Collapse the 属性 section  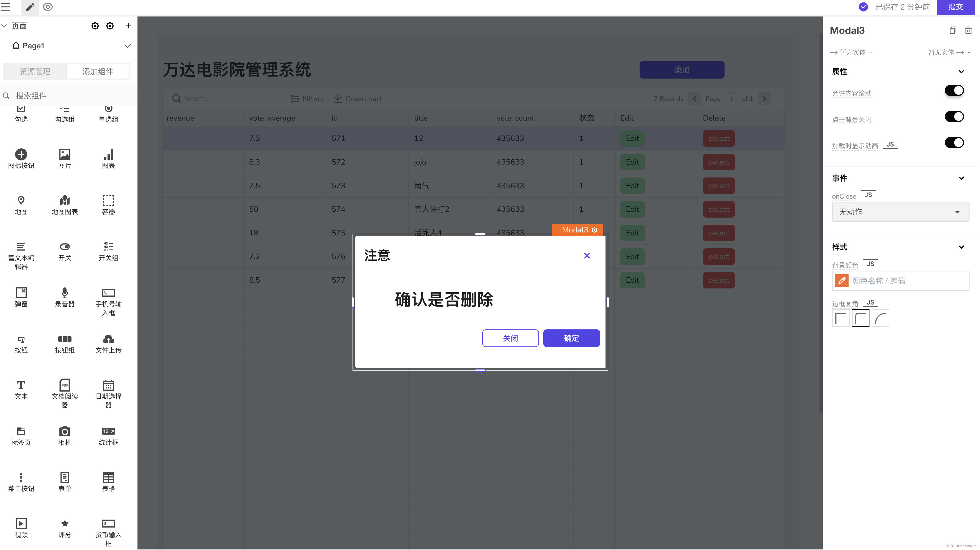pos(961,71)
